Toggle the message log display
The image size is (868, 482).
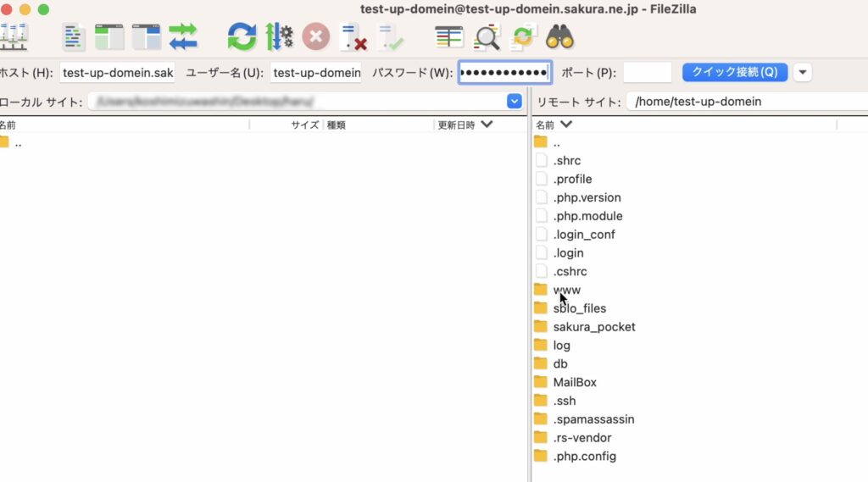pyautogui.click(x=74, y=36)
